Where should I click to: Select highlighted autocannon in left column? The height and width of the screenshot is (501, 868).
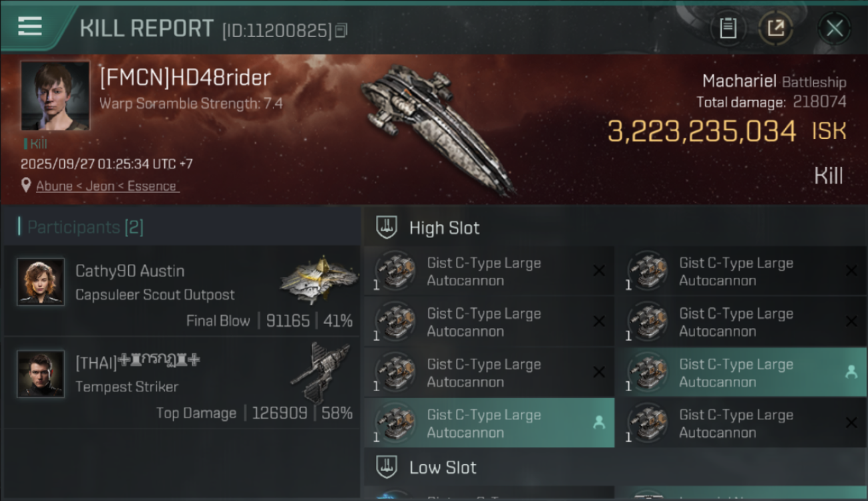coord(489,423)
